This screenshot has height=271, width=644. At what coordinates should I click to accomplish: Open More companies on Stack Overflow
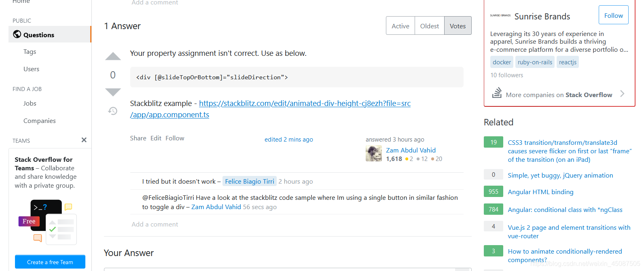tap(559, 95)
